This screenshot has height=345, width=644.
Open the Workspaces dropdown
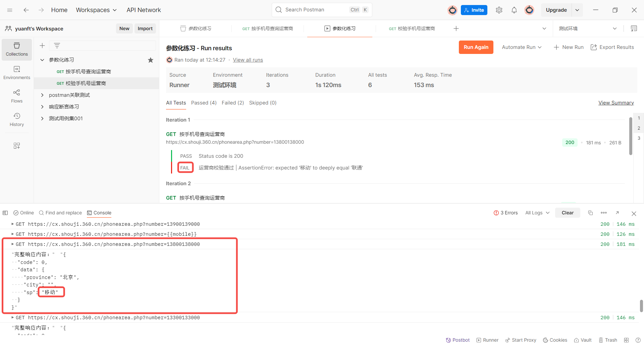tap(96, 10)
